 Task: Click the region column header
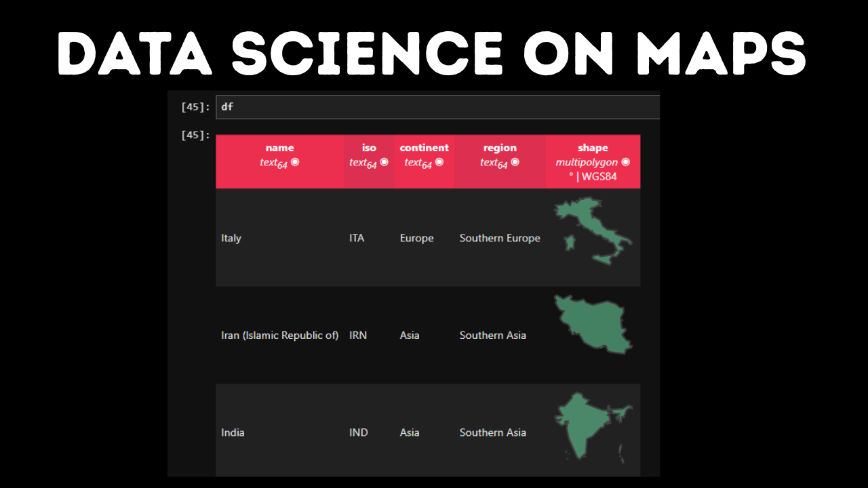click(x=500, y=161)
